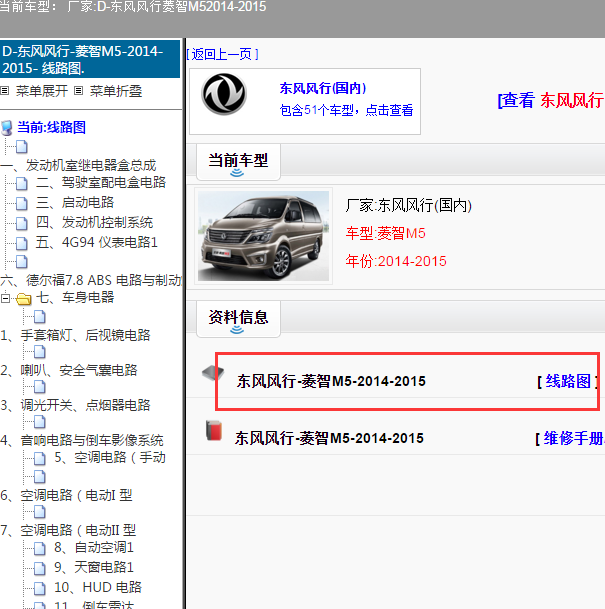Click the page icon beside 8、自动空调1
Viewport: 605px width, 609px height.
point(40,548)
